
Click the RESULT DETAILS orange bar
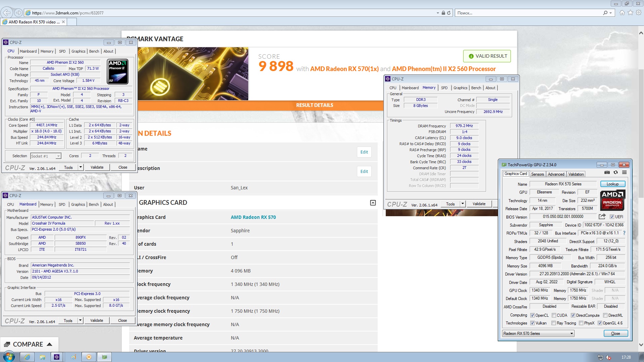315,105
